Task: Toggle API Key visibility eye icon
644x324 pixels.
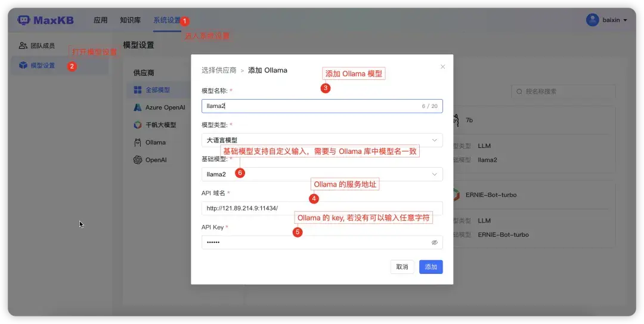Action: click(435, 243)
